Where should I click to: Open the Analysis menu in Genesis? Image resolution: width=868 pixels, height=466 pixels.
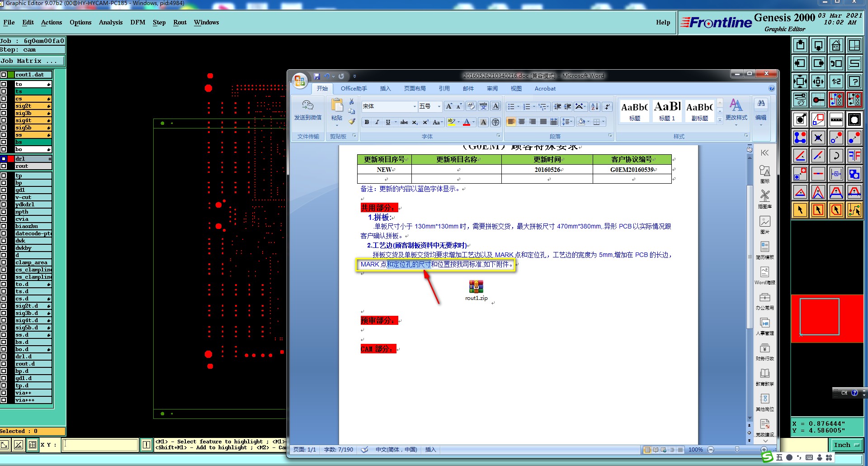(111, 22)
